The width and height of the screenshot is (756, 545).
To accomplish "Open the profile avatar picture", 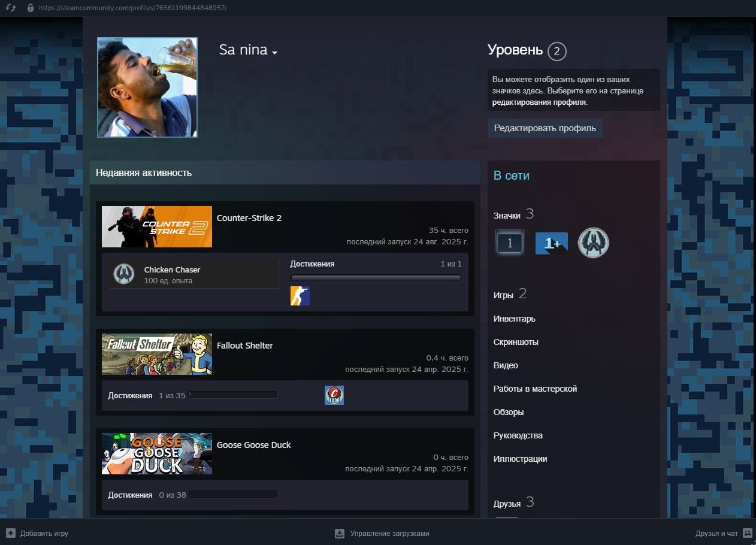I will click(147, 87).
